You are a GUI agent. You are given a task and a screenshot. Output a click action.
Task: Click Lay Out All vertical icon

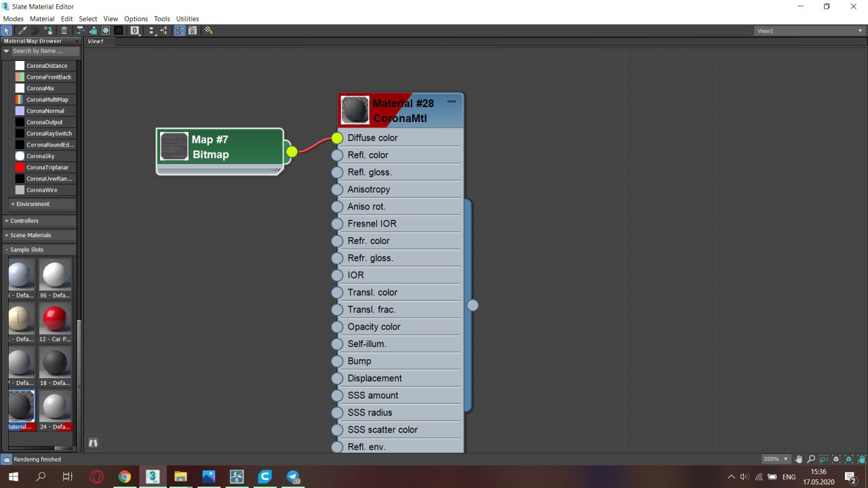tap(151, 30)
